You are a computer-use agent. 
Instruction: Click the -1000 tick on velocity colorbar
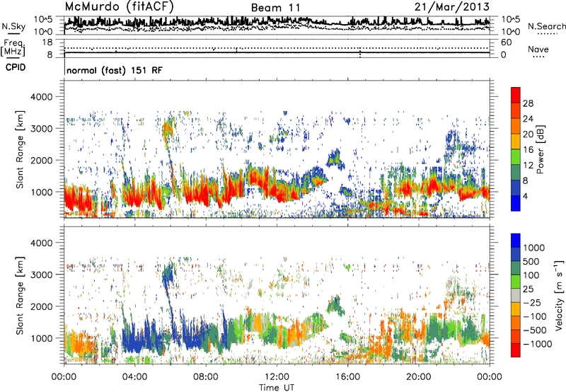[537, 344]
